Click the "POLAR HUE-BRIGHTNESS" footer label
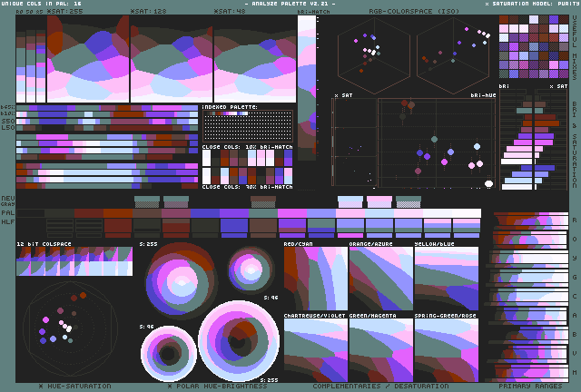 [222, 386]
